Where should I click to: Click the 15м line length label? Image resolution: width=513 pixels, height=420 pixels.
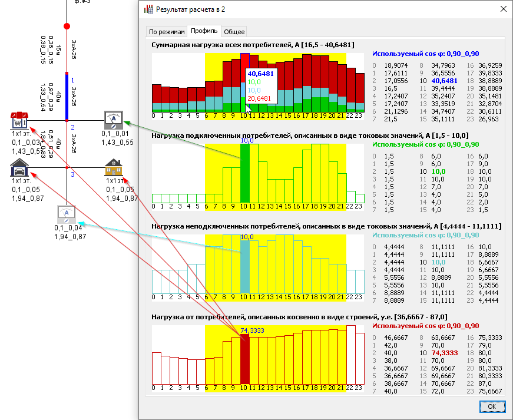pos(58,50)
